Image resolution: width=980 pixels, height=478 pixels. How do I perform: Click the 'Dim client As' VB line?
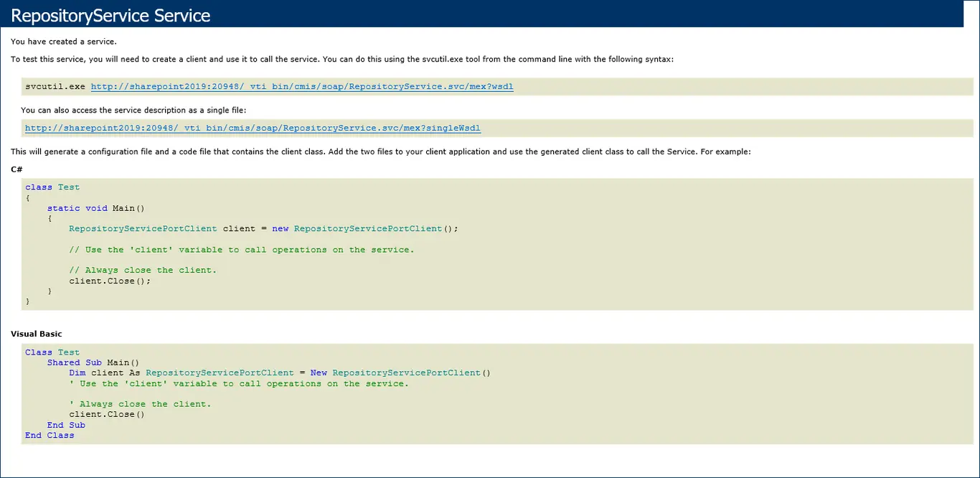[x=280, y=373]
